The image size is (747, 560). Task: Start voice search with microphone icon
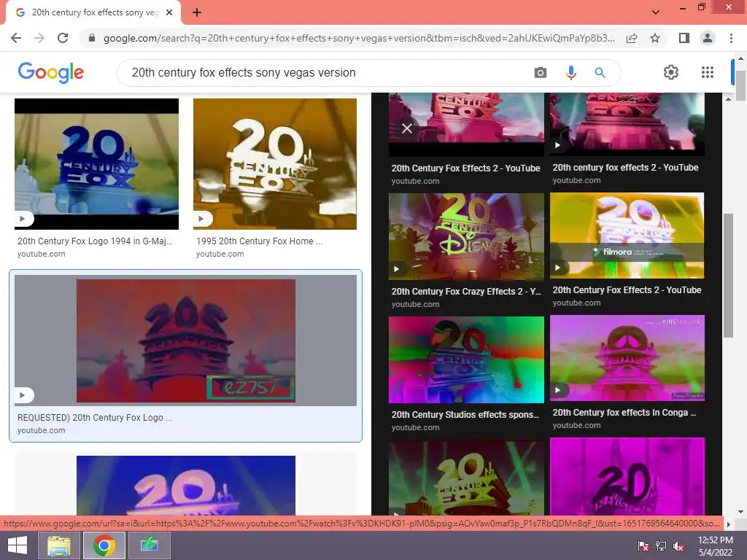[x=570, y=73]
